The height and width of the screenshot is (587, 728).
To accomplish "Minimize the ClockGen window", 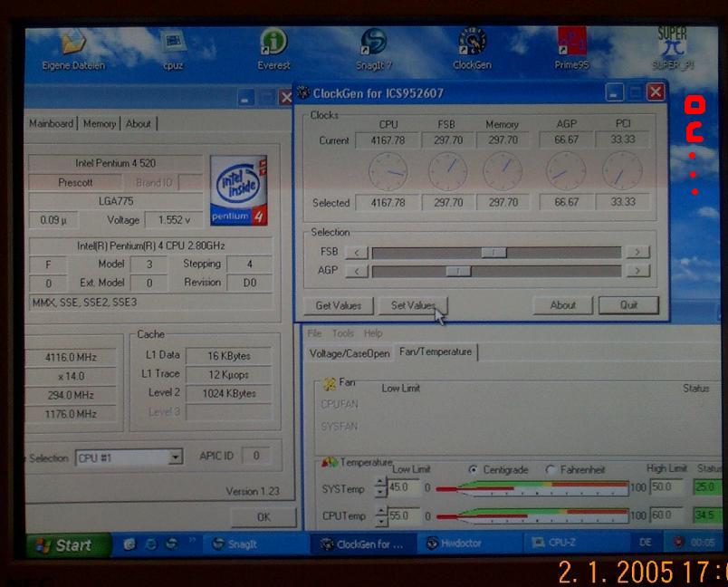I will pos(614,92).
